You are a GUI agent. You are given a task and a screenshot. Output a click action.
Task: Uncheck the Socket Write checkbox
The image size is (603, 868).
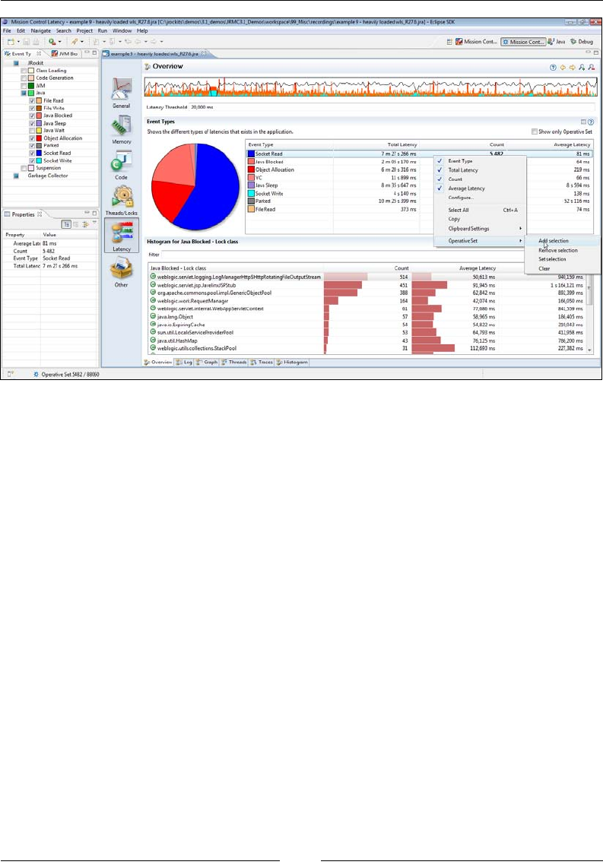tap(32, 160)
